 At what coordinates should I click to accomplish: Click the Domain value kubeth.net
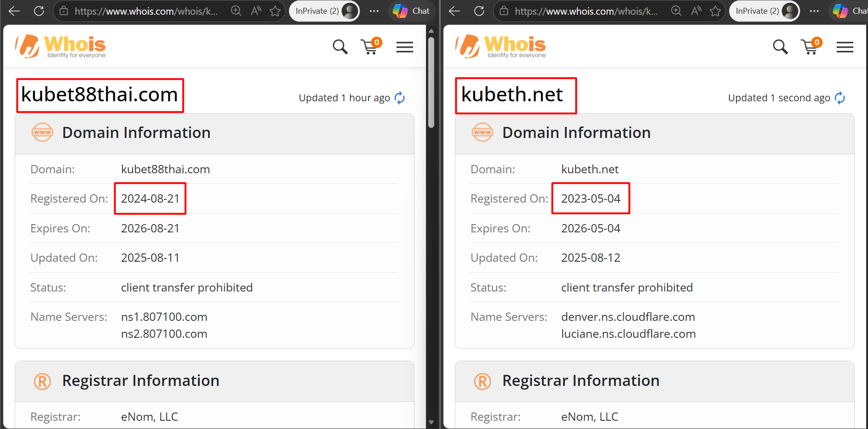tap(590, 169)
